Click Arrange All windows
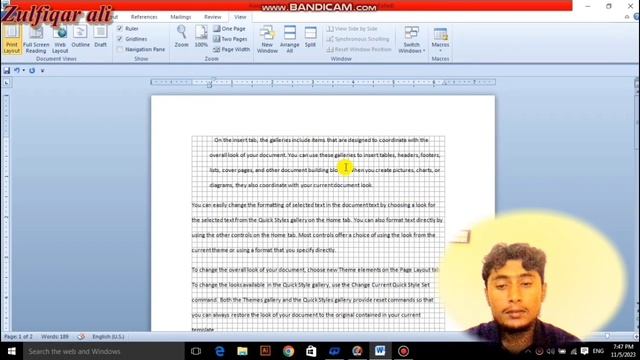This screenshot has height=360, width=640. [x=290, y=39]
